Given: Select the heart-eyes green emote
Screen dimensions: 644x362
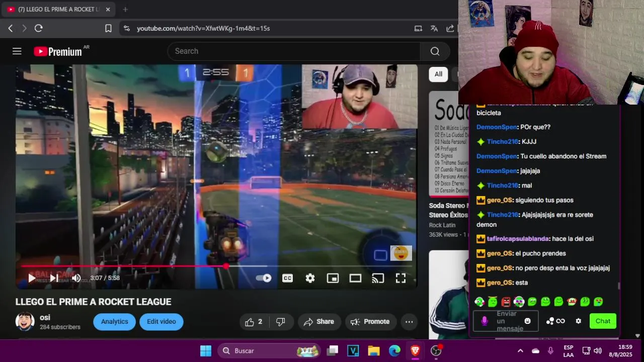Looking at the screenshot, I should click(598, 302).
